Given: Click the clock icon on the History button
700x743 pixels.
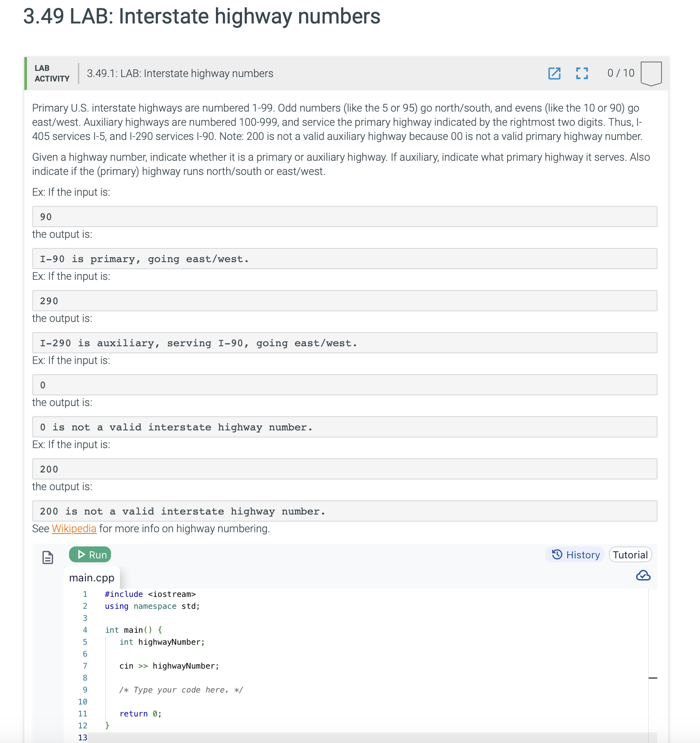Looking at the screenshot, I should pos(558,554).
